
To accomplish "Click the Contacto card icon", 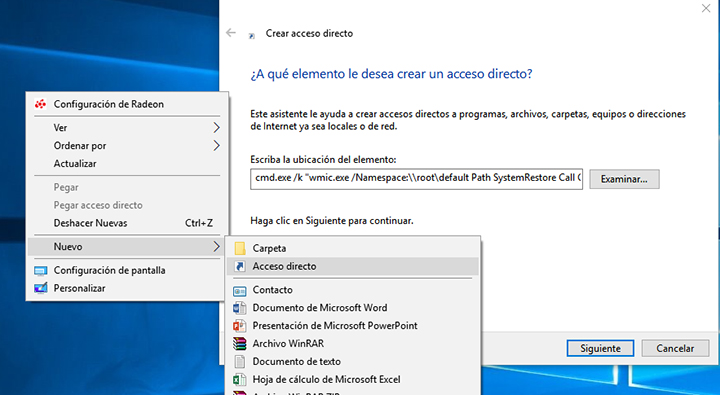I will click(240, 290).
